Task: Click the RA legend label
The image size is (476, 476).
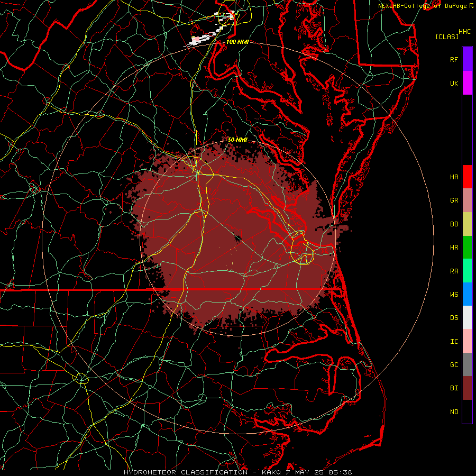Action: point(454,271)
